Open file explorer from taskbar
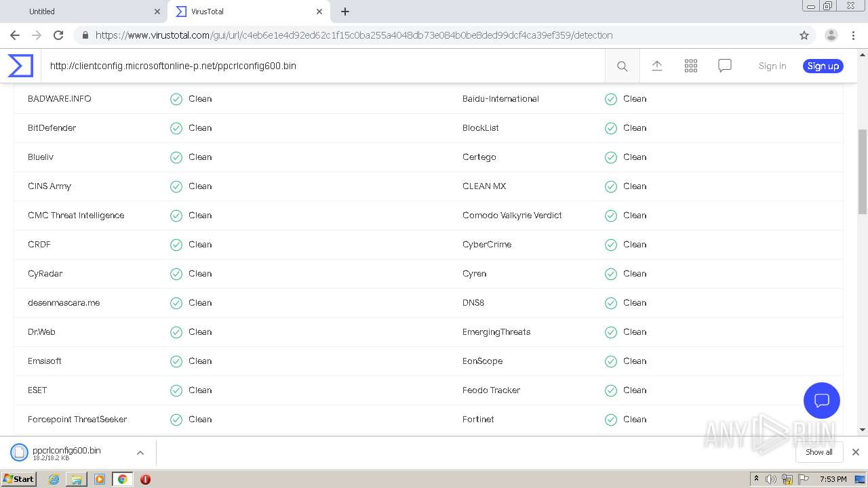 tap(77, 479)
